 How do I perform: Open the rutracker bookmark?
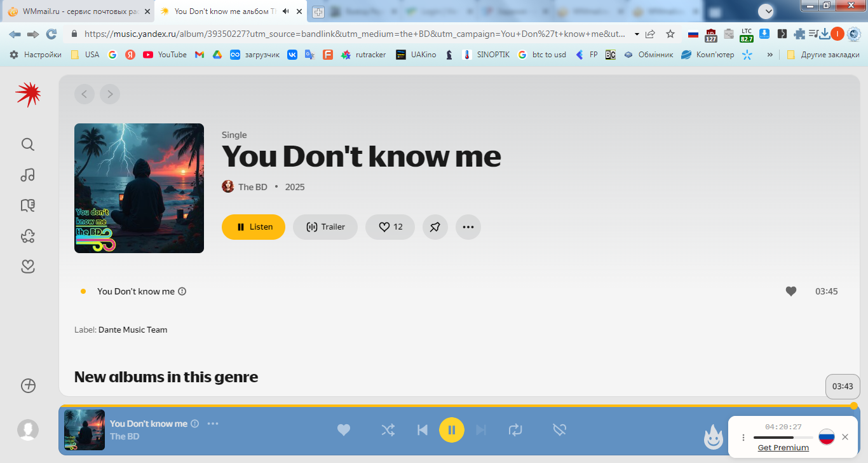pos(363,55)
